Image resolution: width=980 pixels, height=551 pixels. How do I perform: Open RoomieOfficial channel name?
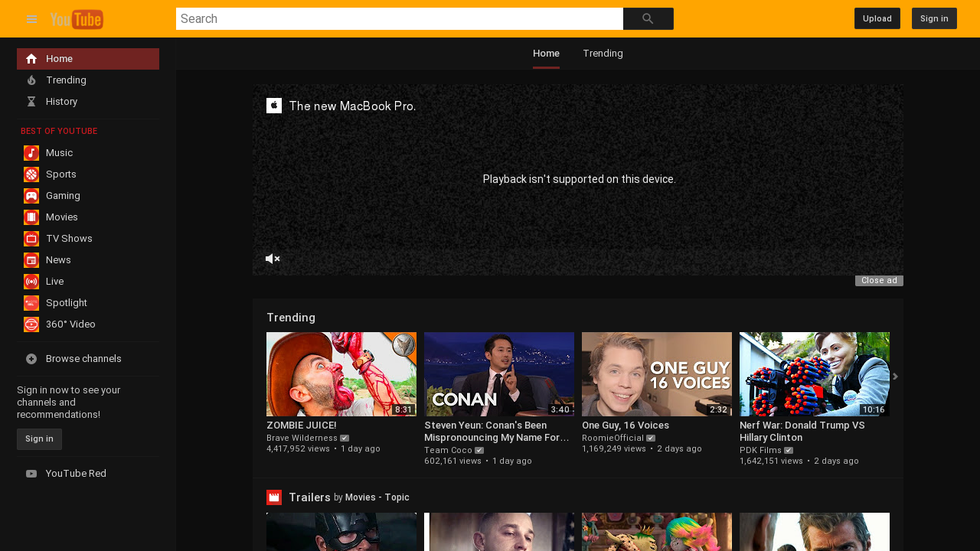coord(612,438)
